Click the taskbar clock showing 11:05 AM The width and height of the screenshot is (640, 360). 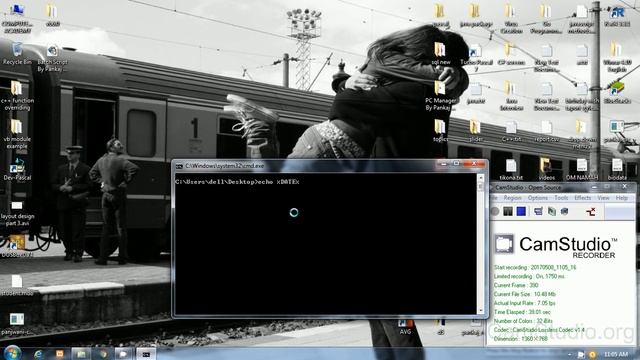coord(616,354)
